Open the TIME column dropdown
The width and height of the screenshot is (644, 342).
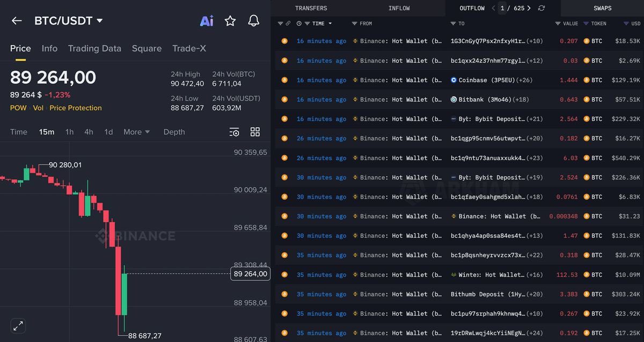click(322, 23)
